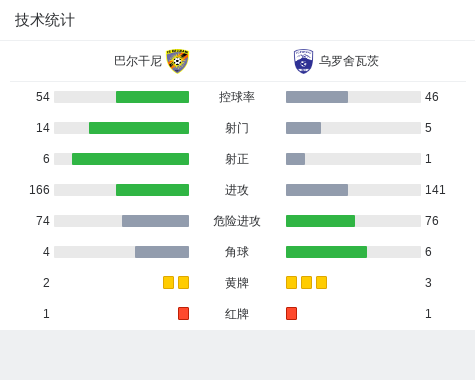Click first yellow card of 巴尔干尼
This screenshot has height=380, width=475.
coord(168,282)
